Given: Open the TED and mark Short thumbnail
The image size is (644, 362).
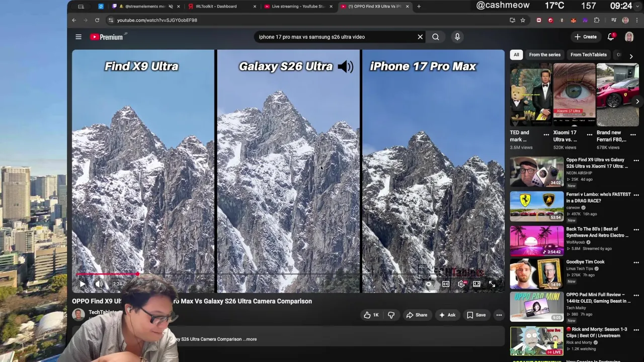Looking at the screenshot, I should tap(531, 95).
